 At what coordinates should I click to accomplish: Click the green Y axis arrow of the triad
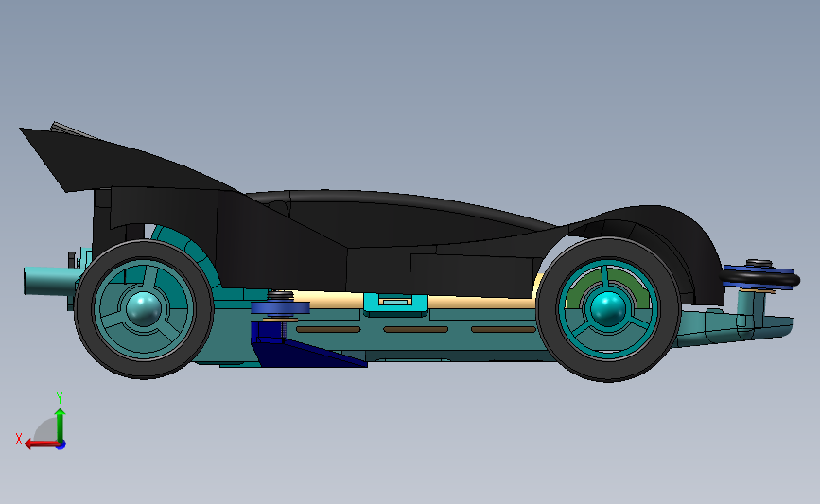61,426
